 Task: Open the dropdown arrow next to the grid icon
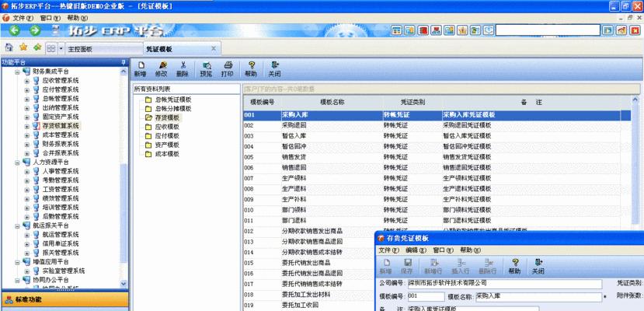tap(61, 48)
